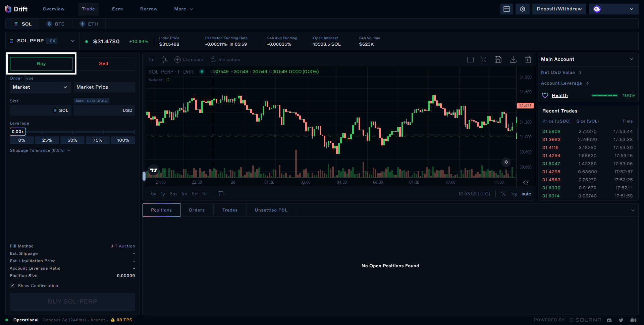This screenshot has height=325, width=644.
Task: Set chart range to 5d
Action: (x=195, y=194)
